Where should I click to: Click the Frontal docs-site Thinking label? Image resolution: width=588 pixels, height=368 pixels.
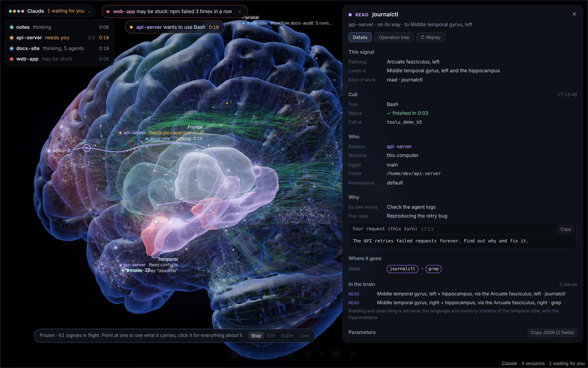click(x=174, y=138)
